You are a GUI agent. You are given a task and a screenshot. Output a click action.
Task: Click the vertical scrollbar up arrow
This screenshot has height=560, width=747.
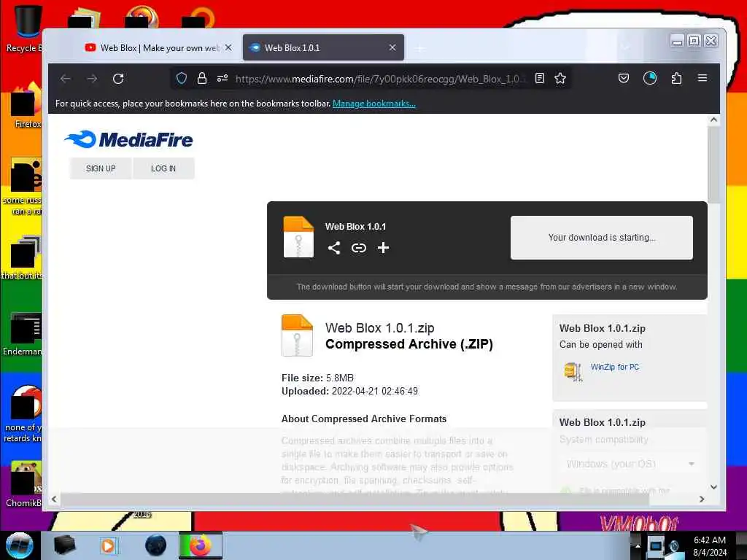(x=713, y=120)
